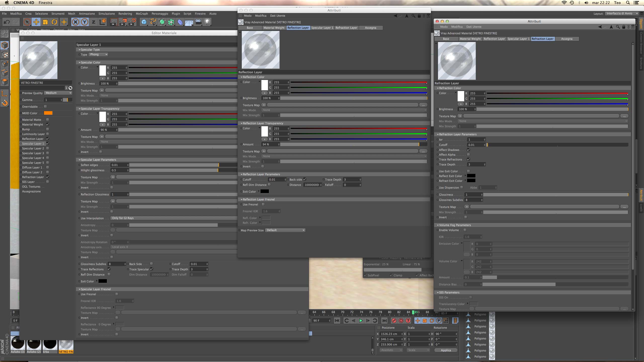Open the Specular Type Phong dropdown
Viewport: 644px width, 362px height.
click(x=98, y=55)
